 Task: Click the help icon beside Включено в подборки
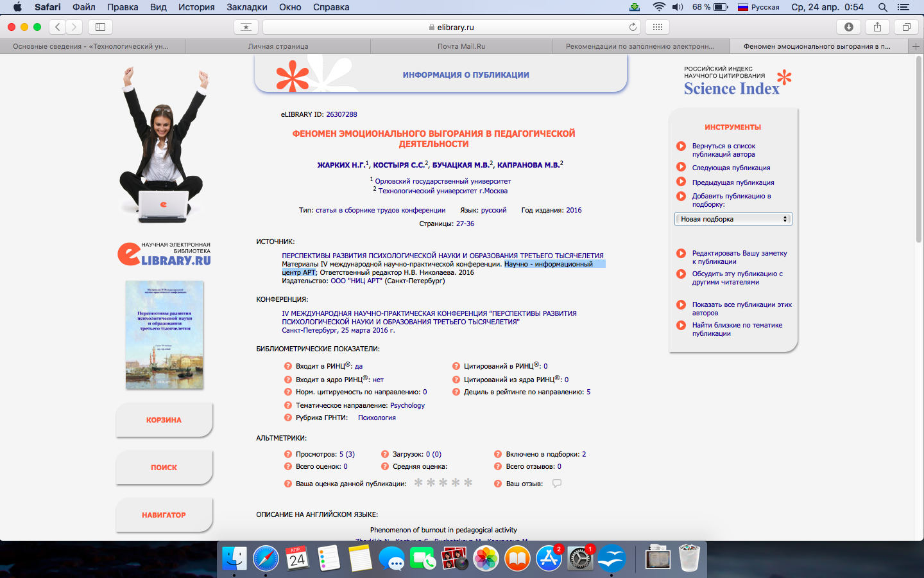click(x=498, y=454)
